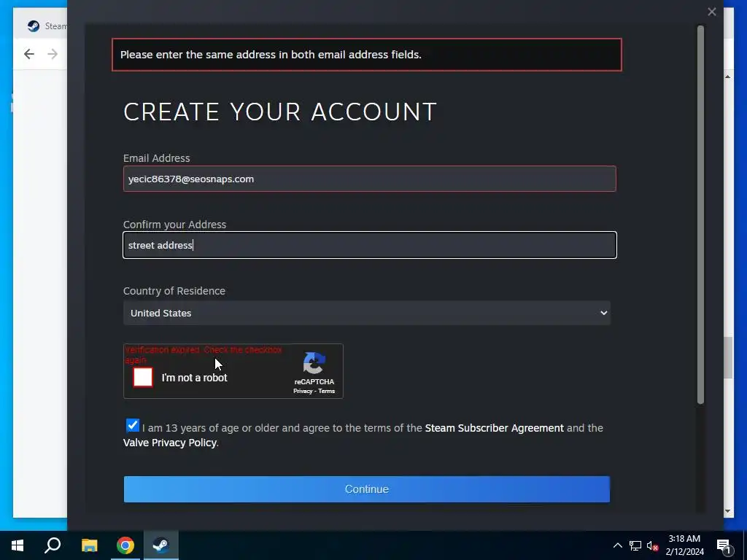Image resolution: width=747 pixels, height=560 pixels.
Task: Click the Steam icon in the taskbar
Action: (x=161, y=545)
